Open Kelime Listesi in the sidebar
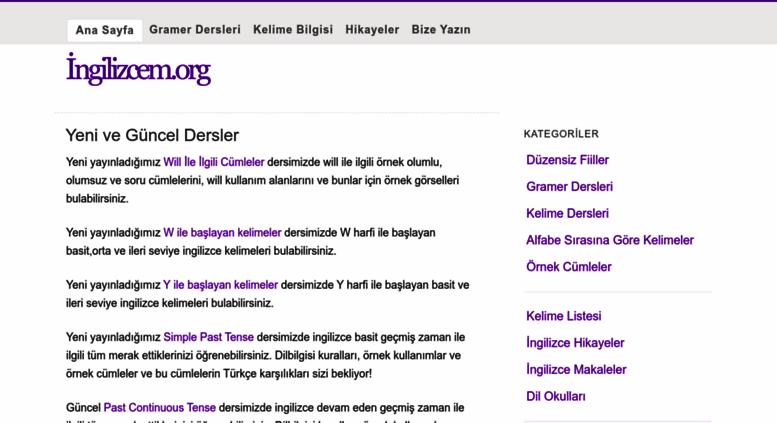777x423 pixels. point(563,317)
